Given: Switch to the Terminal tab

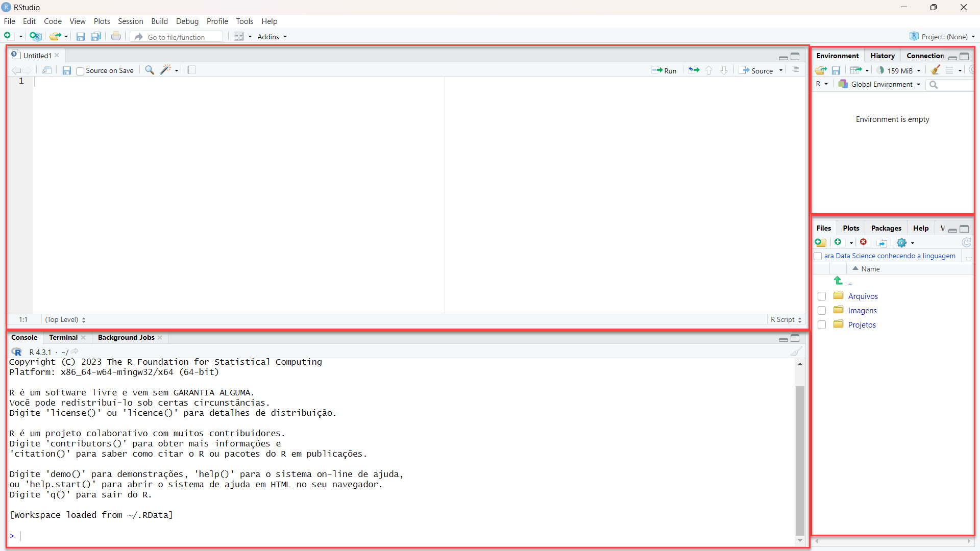Looking at the screenshot, I should [x=63, y=338].
